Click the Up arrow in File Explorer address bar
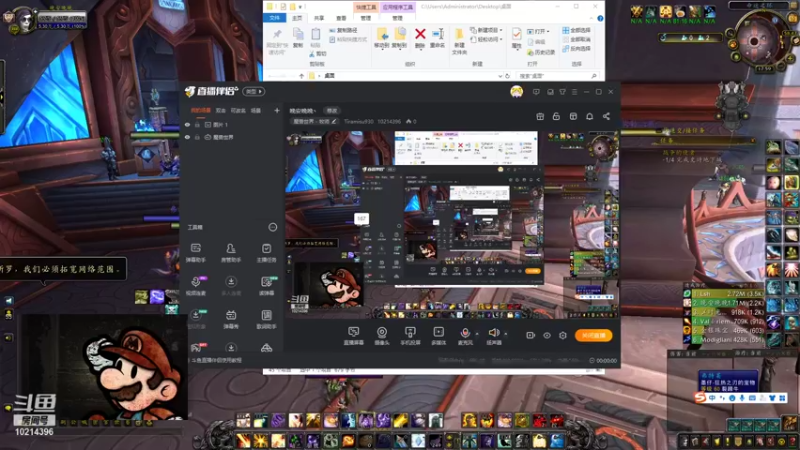The height and width of the screenshot is (450, 800). (x=302, y=76)
